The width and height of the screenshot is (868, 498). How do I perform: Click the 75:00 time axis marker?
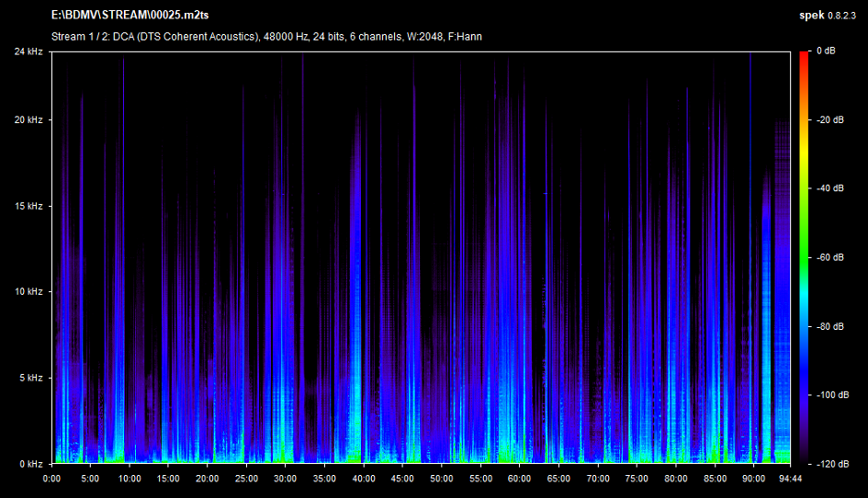(637, 478)
